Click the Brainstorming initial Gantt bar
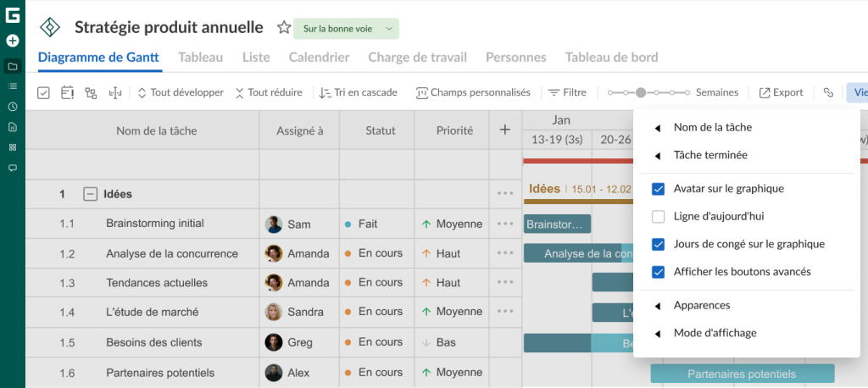The height and width of the screenshot is (388, 868). point(558,224)
